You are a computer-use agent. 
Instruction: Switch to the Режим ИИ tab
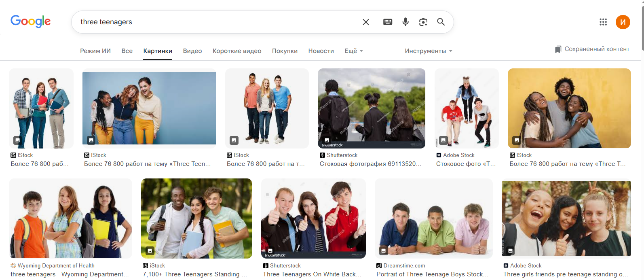pos(95,51)
